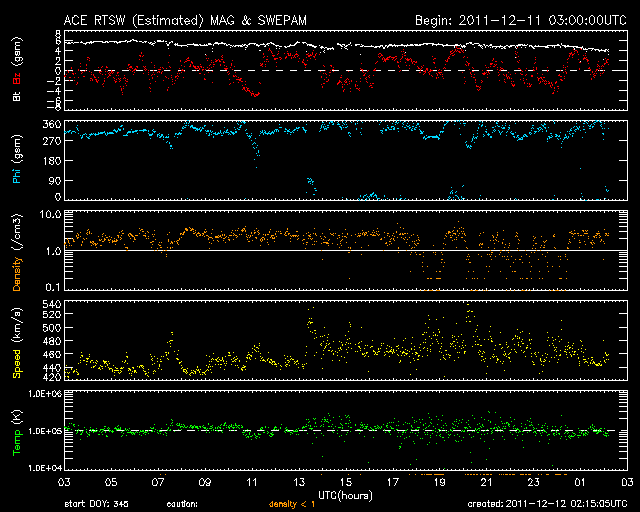Select the 19 hour tick label
The image size is (640, 512).
[439, 482]
